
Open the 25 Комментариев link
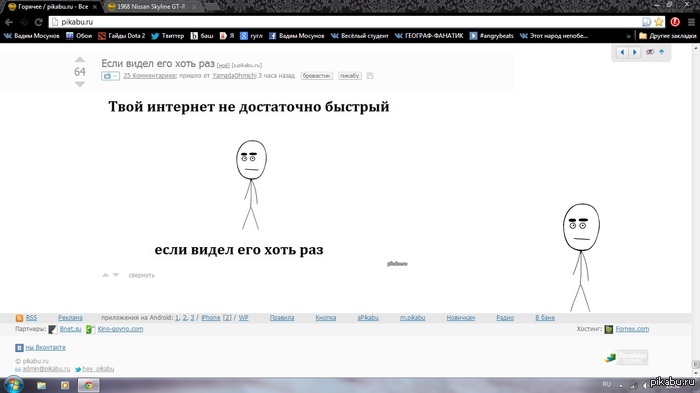coord(150,75)
